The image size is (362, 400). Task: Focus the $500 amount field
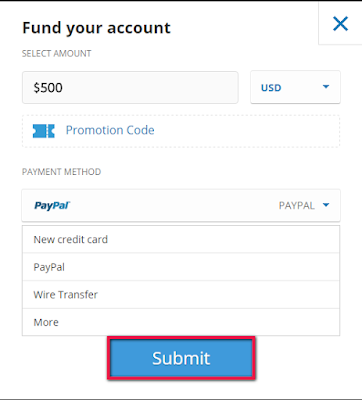coord(130,88)
